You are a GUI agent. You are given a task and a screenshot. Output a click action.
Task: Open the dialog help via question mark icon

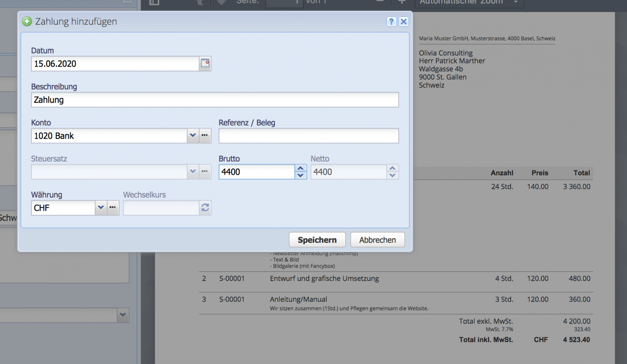coord(391,21)
